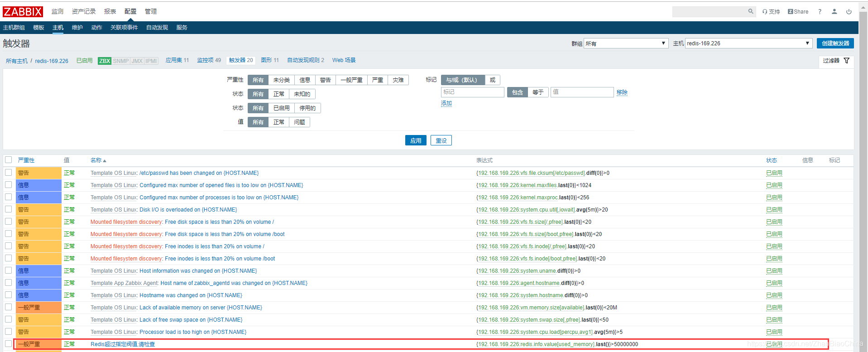Open the 监测 top menu
The image size is (868, 352).
coord(58,11)
